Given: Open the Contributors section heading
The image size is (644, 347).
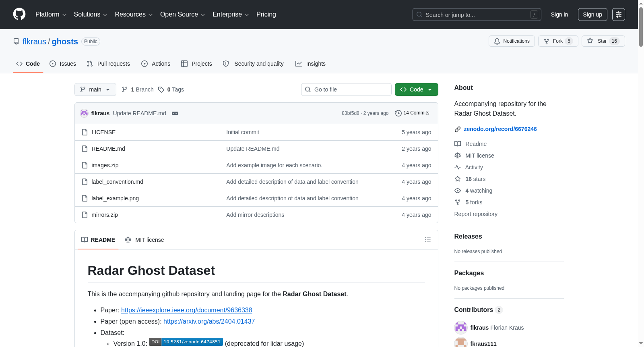Looking at the screenshot, I should pos(479,310).
